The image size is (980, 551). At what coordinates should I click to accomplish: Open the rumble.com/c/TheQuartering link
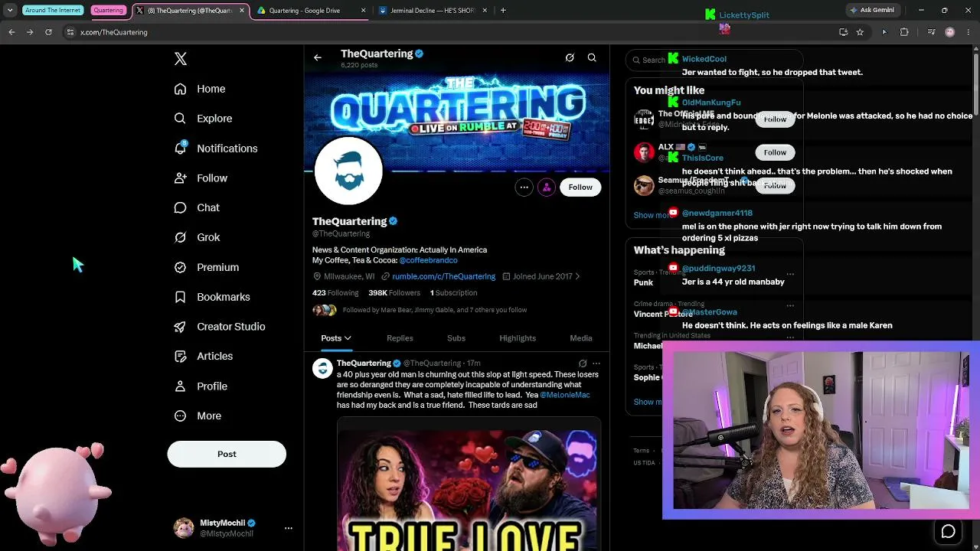coord(443,276)
